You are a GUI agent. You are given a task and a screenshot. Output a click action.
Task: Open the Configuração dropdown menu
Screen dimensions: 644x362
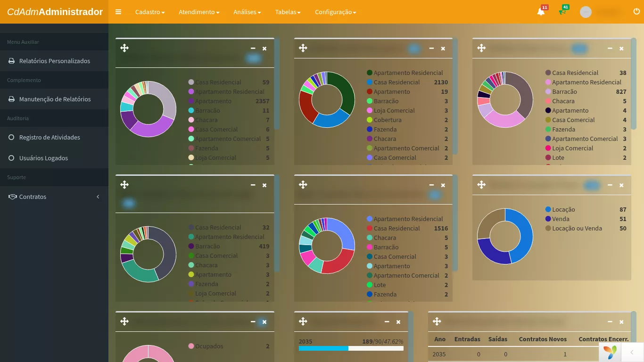336,12
